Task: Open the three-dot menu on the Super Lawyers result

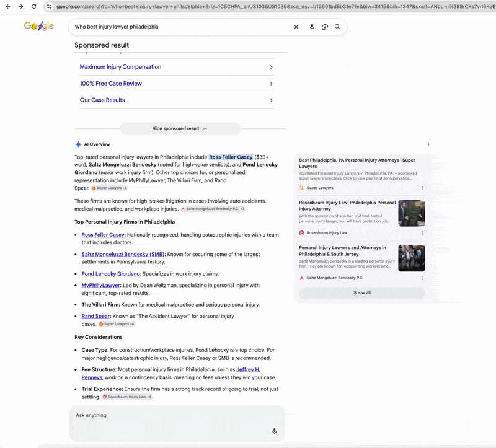Action: pos(422,188)
